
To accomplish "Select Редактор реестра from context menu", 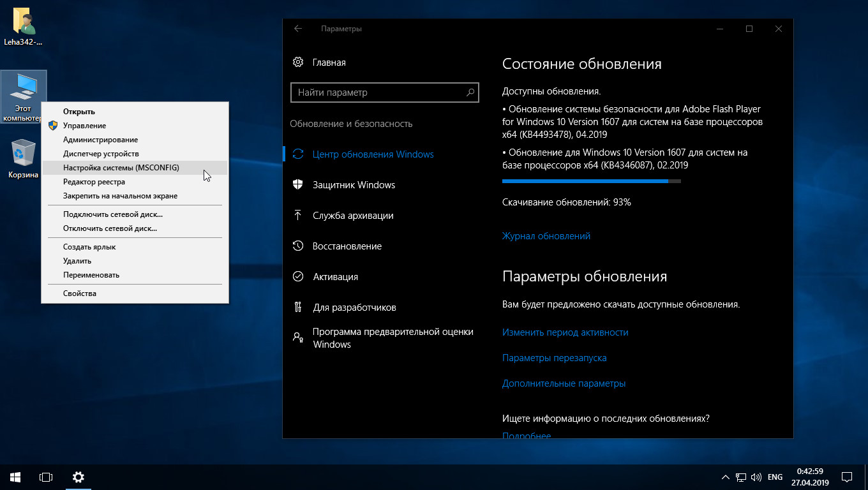I will point(135,182).
